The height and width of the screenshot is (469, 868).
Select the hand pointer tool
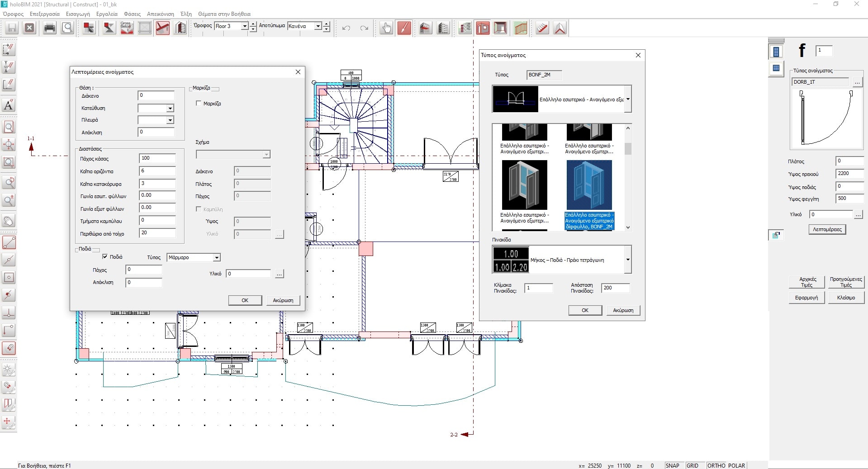click(x=386, y=28)
